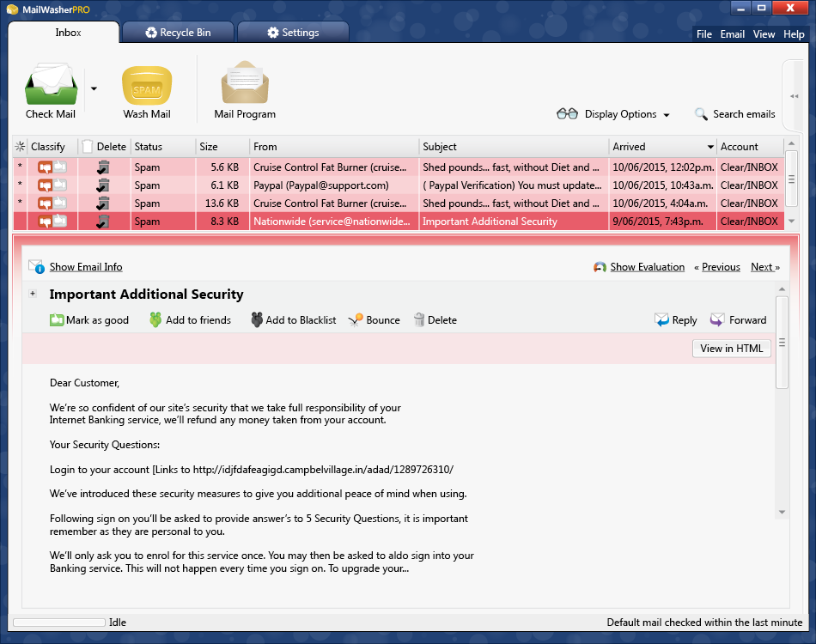Screen dimensions: 816x644
Task: Click the Search emails text
Action: tap(744, 114)
